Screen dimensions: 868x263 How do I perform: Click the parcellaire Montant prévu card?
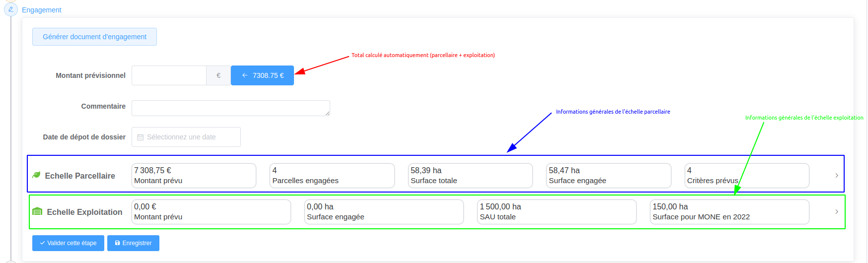194,176
